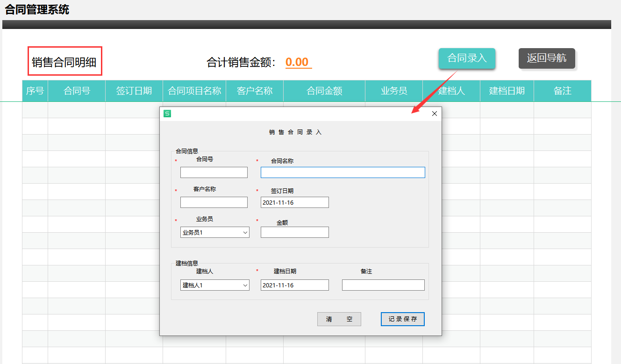Select the 建档日期 date field
This screenshot has height=364, width=621.
(294, 285)
